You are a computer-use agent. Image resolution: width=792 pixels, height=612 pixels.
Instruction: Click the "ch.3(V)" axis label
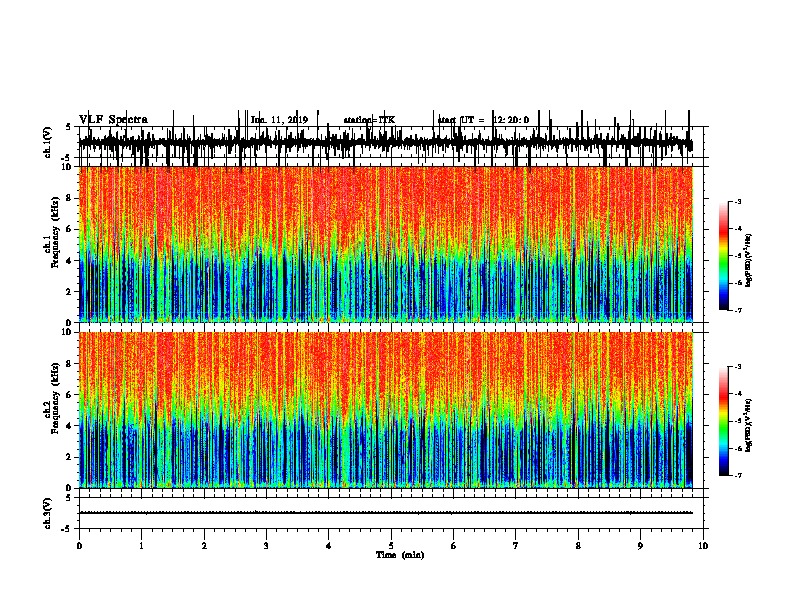(48, 513)
